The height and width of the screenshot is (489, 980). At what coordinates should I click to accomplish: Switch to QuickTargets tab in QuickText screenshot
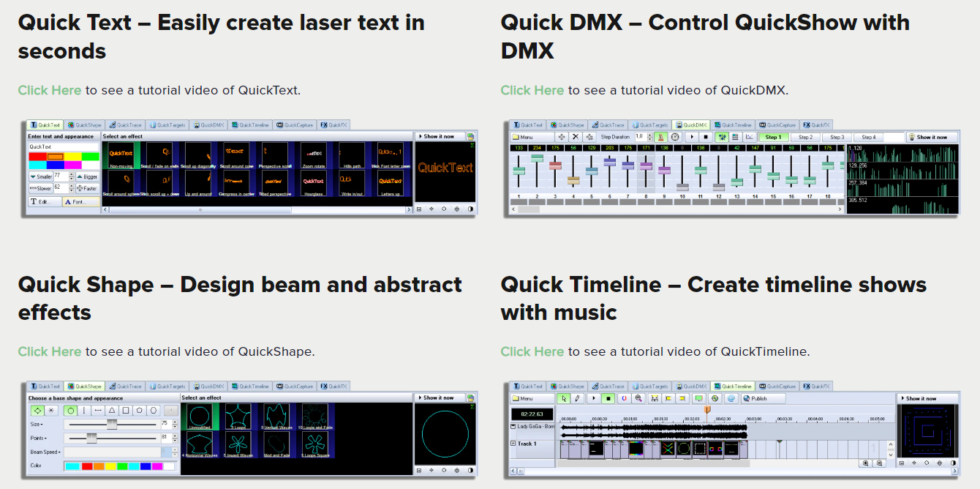pyautogui.click(x=167, y=125)
